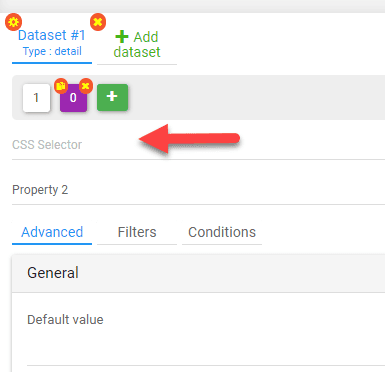The width and height of the screenshot is (385, 372).
Task: Go to the Conditions tab
Action: click(222, 232)
